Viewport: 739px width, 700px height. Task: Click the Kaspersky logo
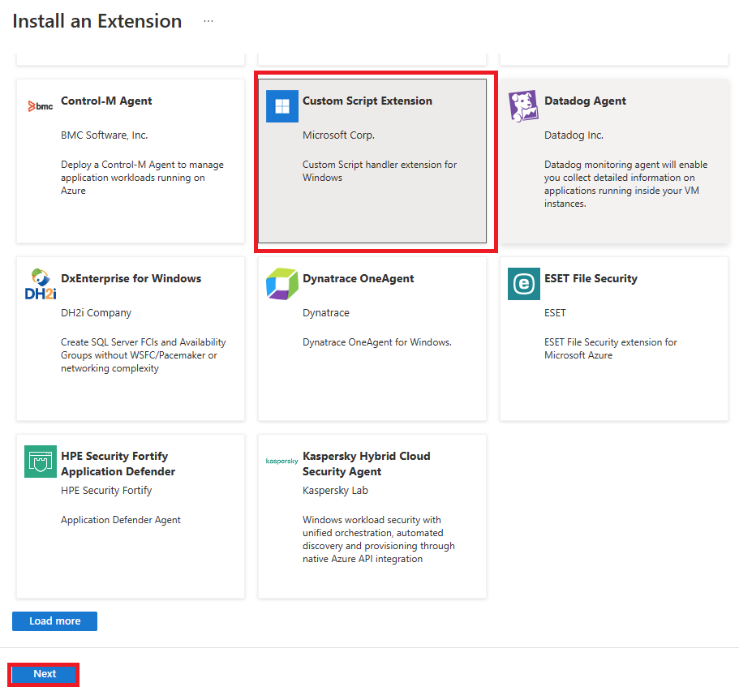[x=281, y=461]
